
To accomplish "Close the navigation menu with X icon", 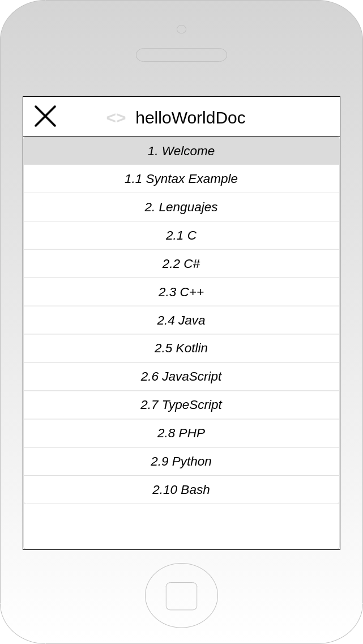I will (45, 116).
